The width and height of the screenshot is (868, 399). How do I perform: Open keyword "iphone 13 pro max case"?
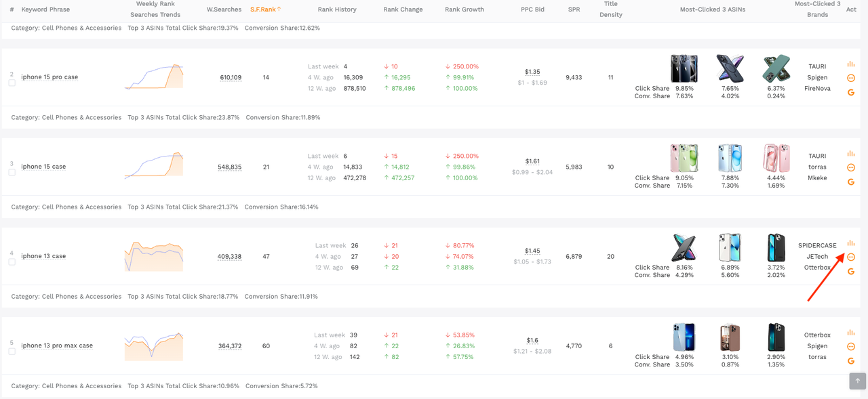57,345
